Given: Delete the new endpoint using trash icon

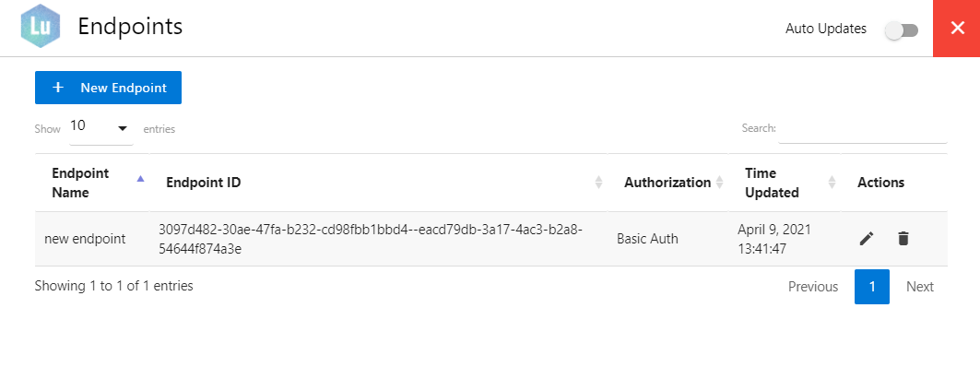Looking at the screenshot, I should 903,239.
